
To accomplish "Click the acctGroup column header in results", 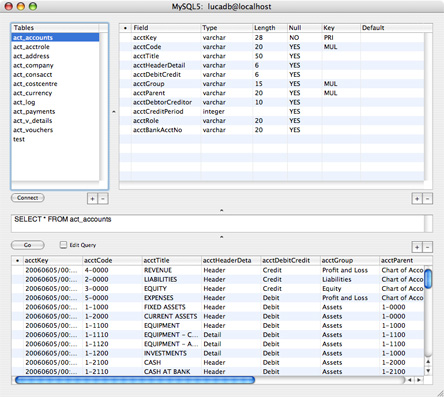I will pyautogui.click(x=349, y=260).
